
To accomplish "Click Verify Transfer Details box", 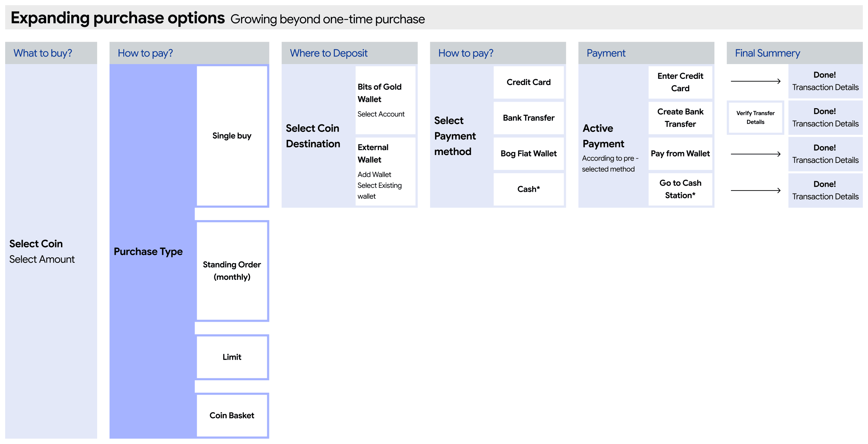I will (x=755, y=117).
